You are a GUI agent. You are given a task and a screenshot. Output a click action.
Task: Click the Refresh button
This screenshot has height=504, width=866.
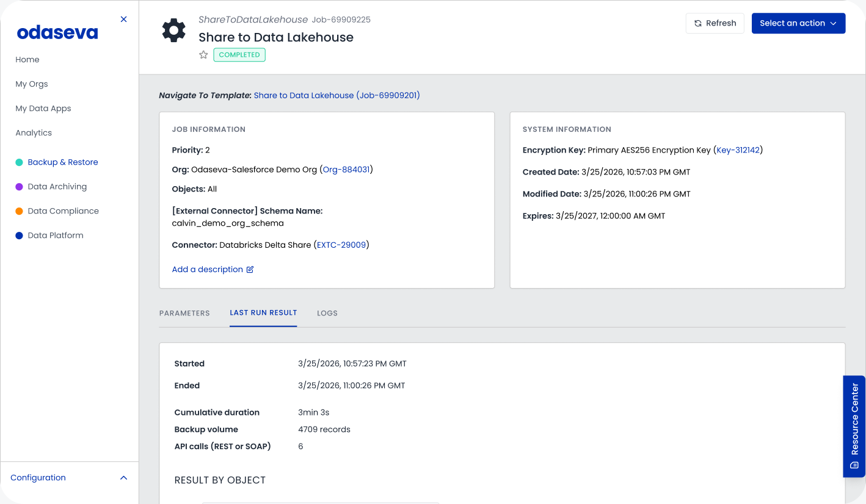point(715,23)
